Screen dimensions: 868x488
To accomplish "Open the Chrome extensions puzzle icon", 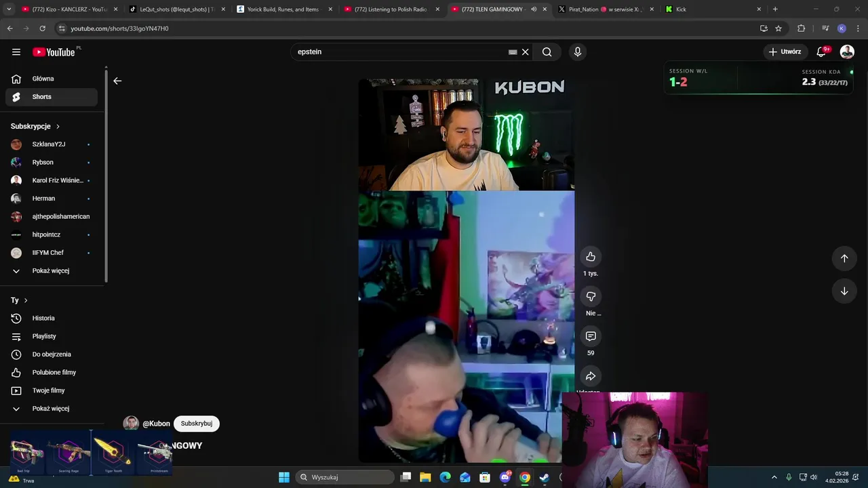I will pyautogui.click(x=801, y=28).
